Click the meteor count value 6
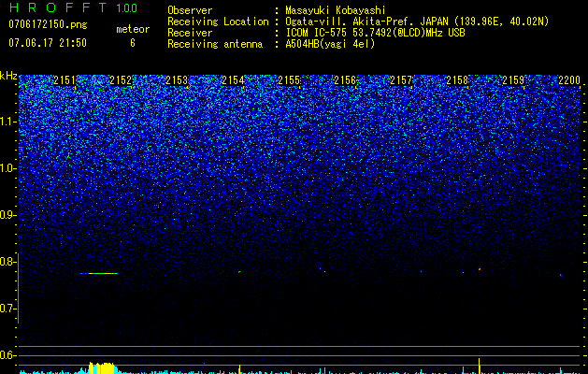 (133, 43)
